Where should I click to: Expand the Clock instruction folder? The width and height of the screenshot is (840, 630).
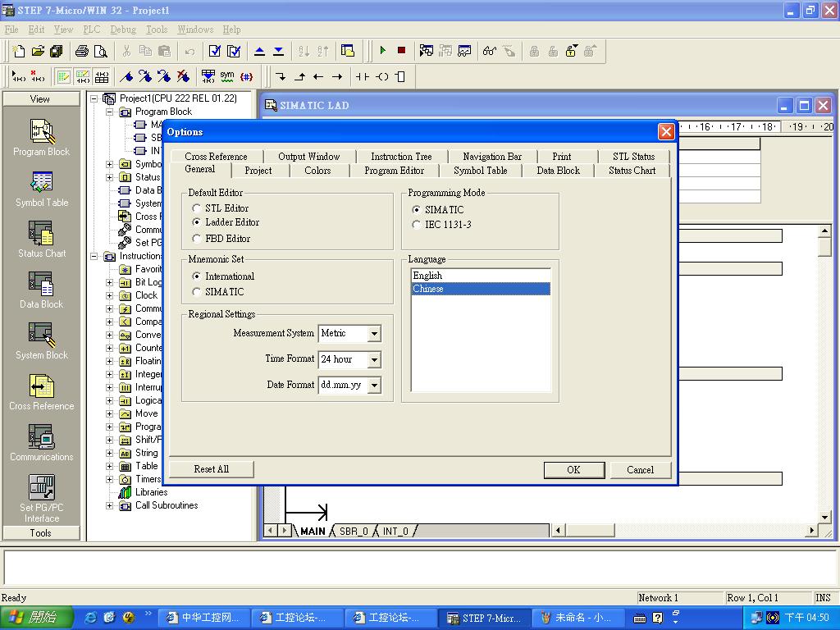(109, 295)
